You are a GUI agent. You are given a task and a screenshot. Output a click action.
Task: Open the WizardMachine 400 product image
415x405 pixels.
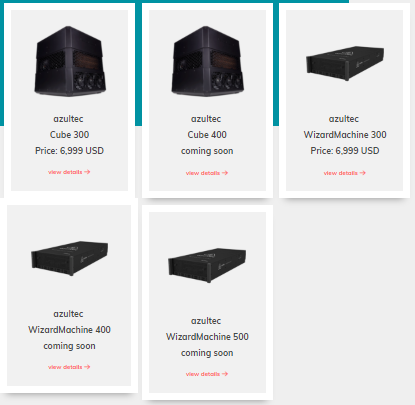point(69,258)
